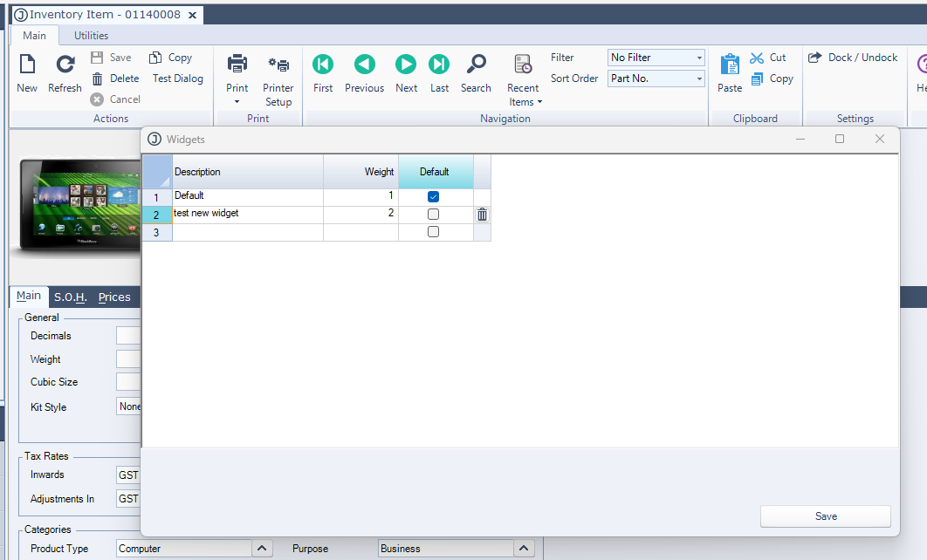Image resolution: width=927 pixels, height=560 pixels.
Task: Click the Paste clipboard icon
Action: pyautogui.click(x=730, y=65)
